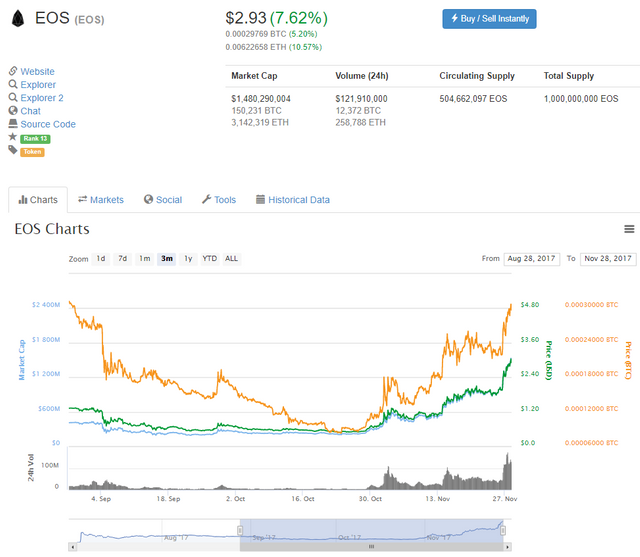Click the globe icon beside Chat
The image size is (640, 557).
pos(13,111)
